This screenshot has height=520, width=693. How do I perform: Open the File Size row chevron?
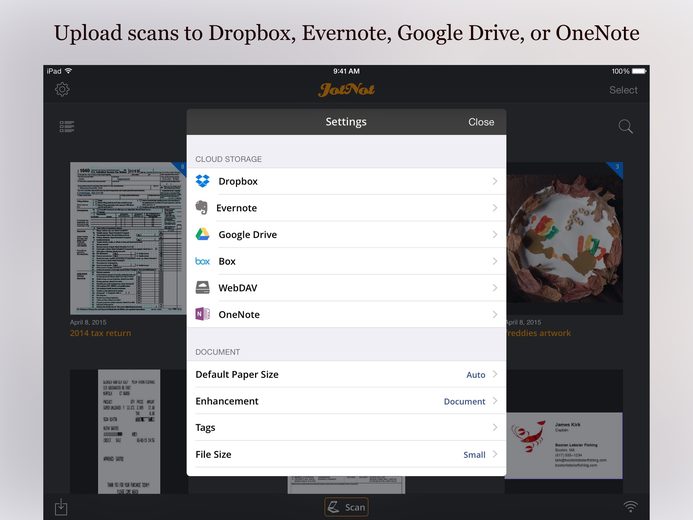point(495,454)
